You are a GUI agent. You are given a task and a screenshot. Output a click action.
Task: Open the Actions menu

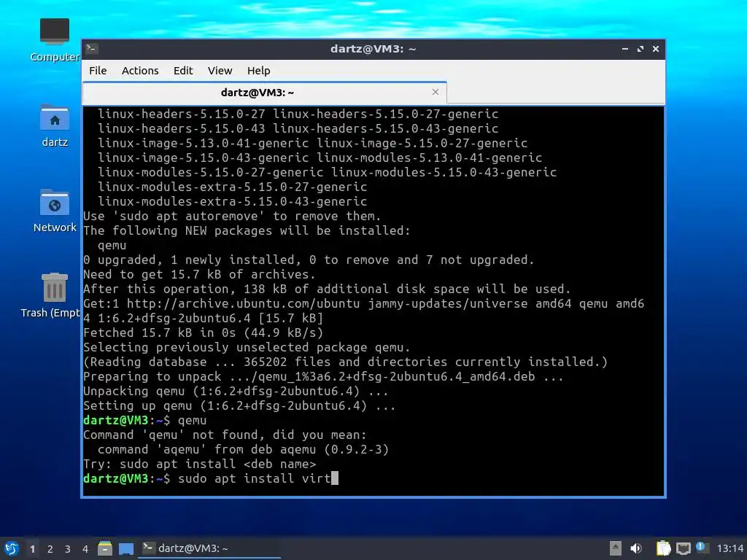click(140, 71)
